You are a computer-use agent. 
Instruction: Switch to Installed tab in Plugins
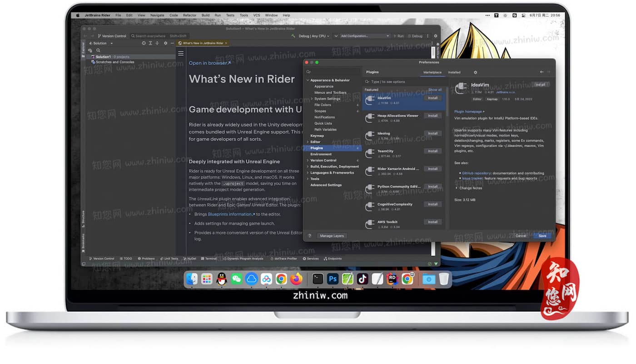point(454,72)
